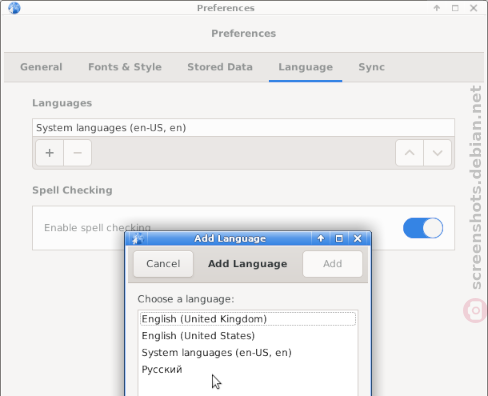Select the Language tab

(x=306, y=67)
